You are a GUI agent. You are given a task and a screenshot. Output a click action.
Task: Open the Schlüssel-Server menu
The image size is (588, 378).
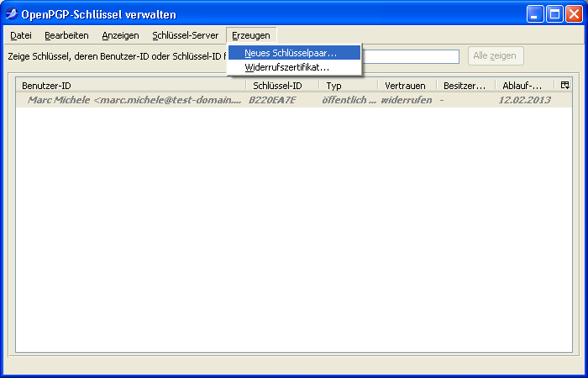pyautogui.click(x=186, y=35)
